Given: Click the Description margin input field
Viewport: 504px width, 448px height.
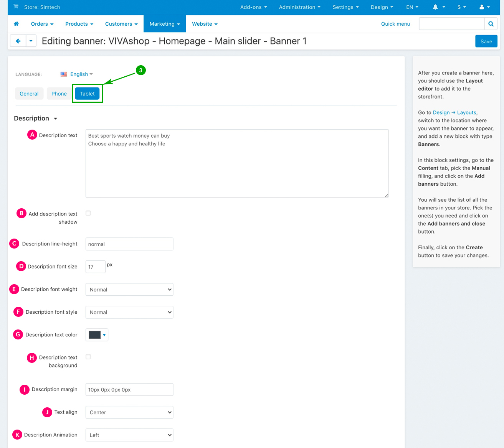Looking at the screenshot, I should (129, 390).
